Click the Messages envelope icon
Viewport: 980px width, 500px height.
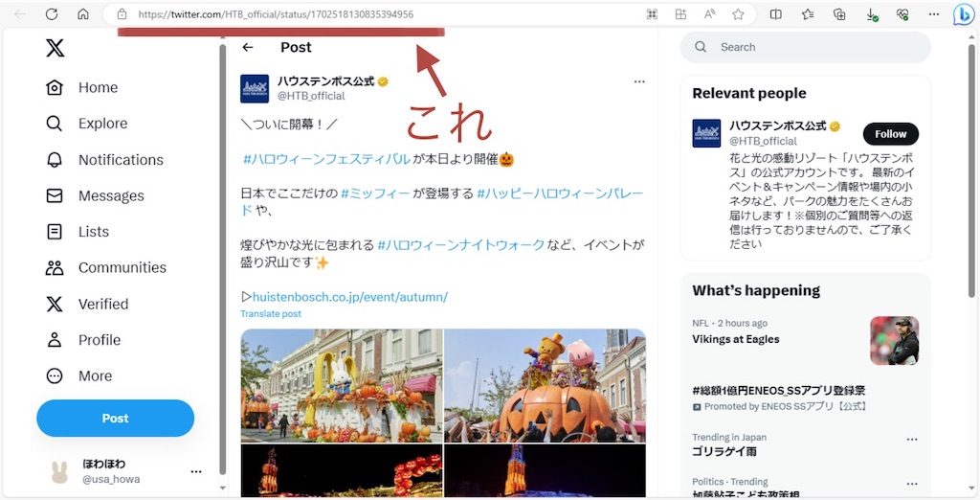pyautogui.click(x=55, y=195)
